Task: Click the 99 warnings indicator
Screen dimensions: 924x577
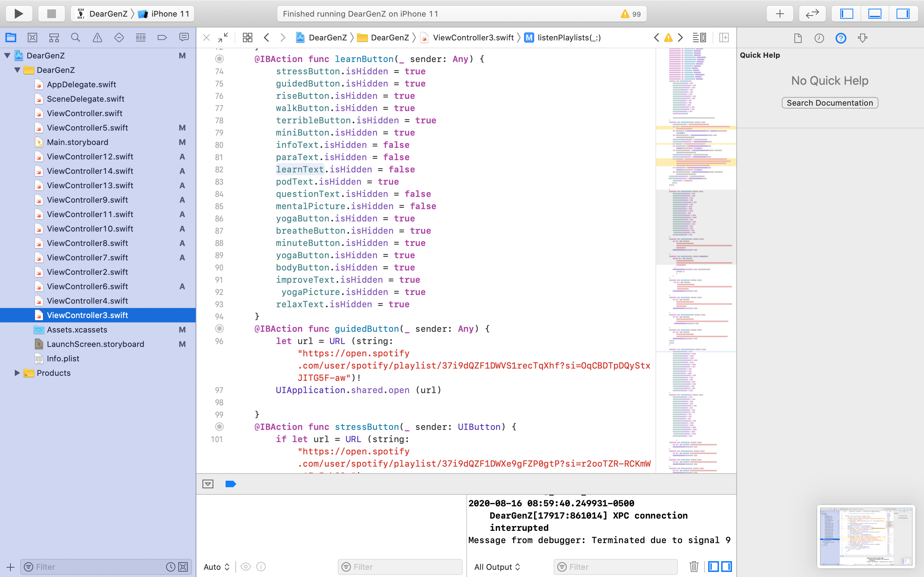Action: pos(631,14)
